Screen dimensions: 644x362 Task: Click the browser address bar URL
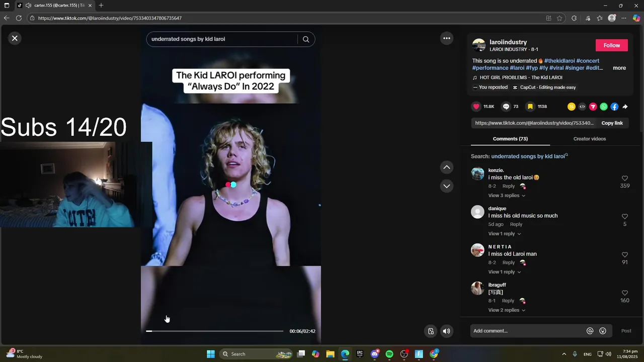110,18
